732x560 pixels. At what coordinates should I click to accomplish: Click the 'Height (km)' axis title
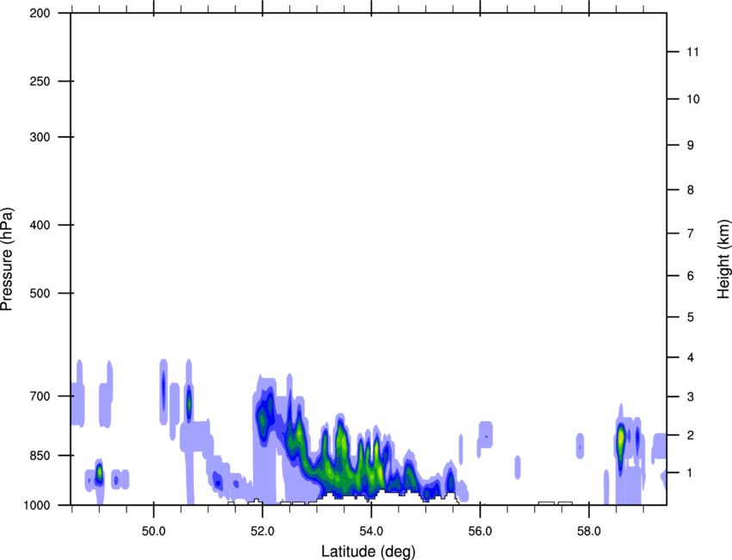tap(723, 258)
